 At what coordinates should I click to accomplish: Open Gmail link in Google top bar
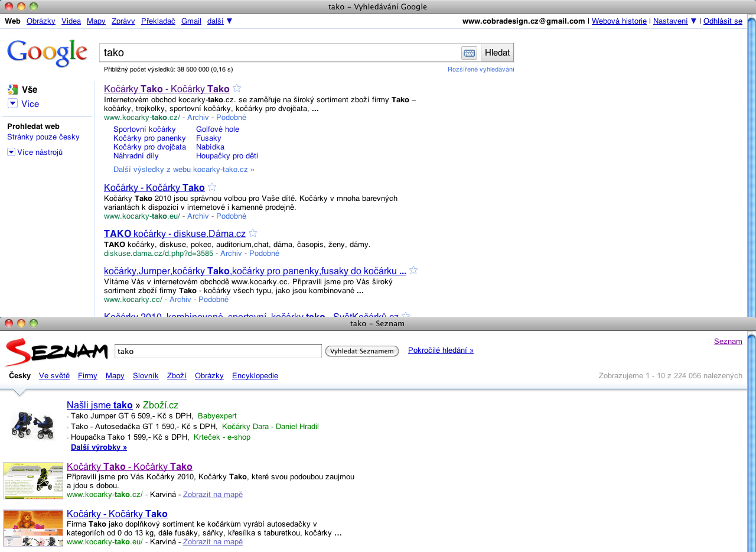pos(191,21)
